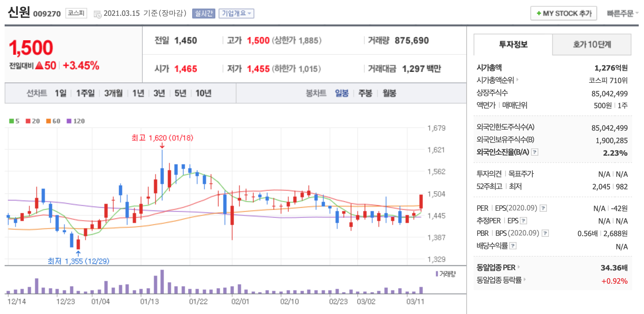644x314 pixels.
Task: Click the 시가총액 value 1,276억원
Action: pyautogui.click(x=611, y=68)
